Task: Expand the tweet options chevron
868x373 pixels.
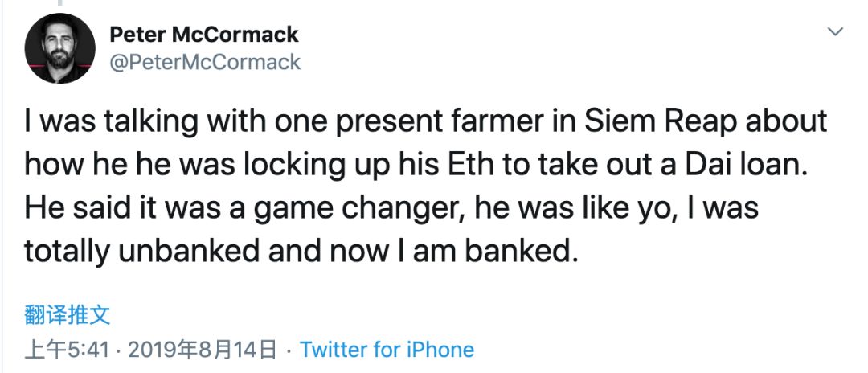Action: tap(835, 32)
